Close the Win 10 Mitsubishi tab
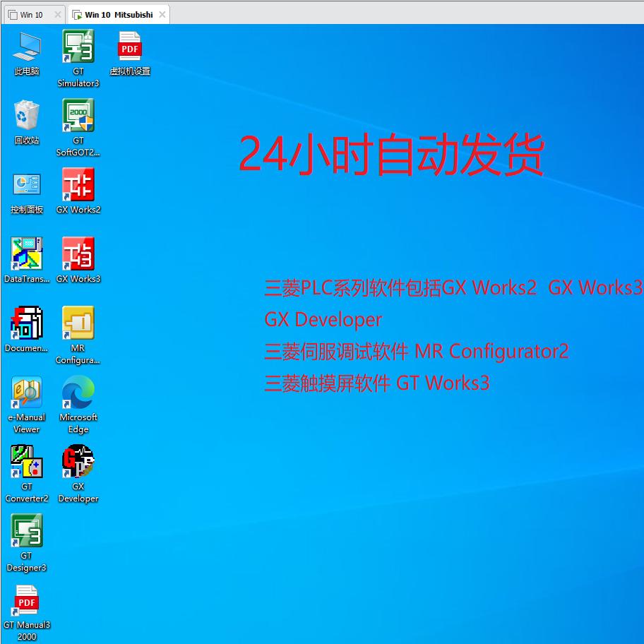Image resolution: width=644 pixels, height=644 pixels. click(162, 15)
